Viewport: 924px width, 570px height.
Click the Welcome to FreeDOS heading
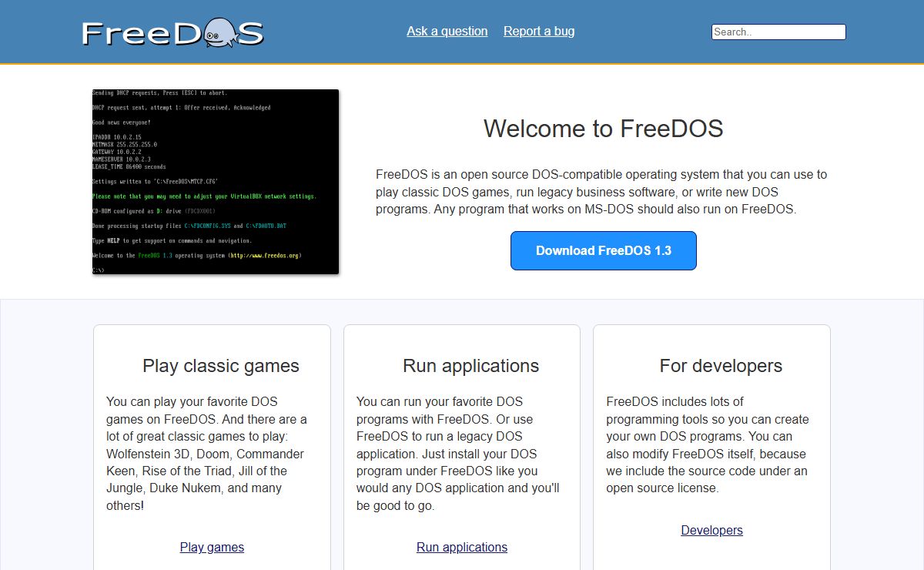(604, 128)
